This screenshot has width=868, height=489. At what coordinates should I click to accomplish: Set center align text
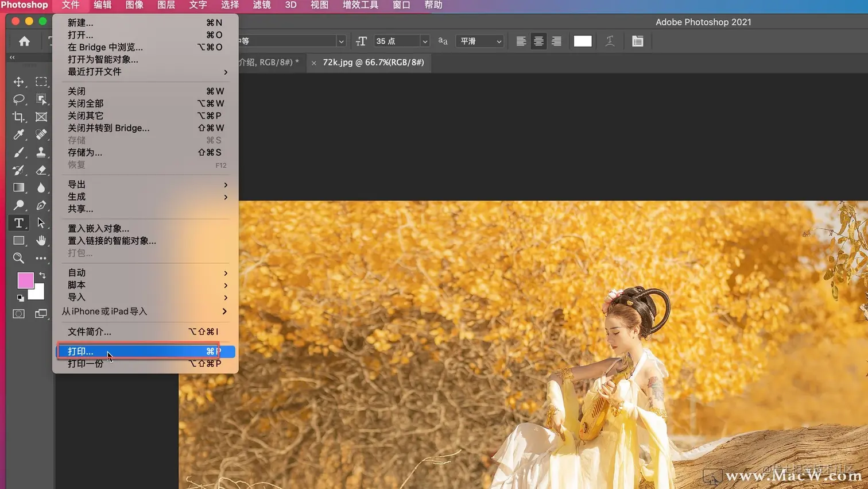point(538,41)
